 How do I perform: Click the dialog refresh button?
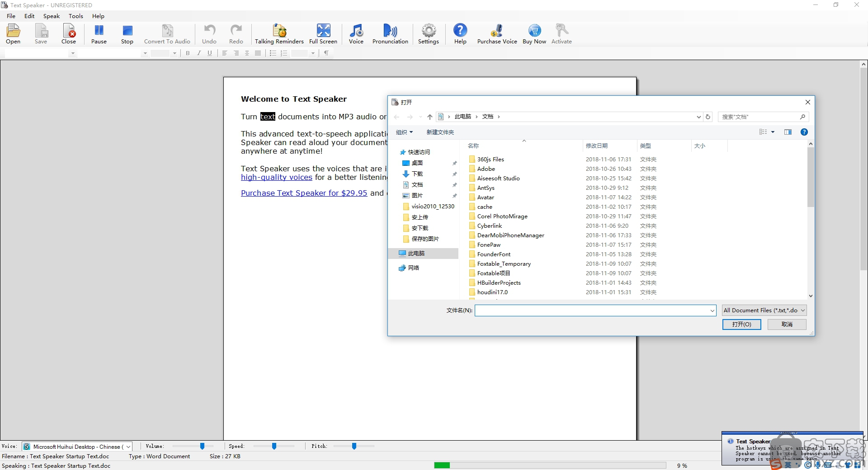pyautogui.click(x=708, y=117)
